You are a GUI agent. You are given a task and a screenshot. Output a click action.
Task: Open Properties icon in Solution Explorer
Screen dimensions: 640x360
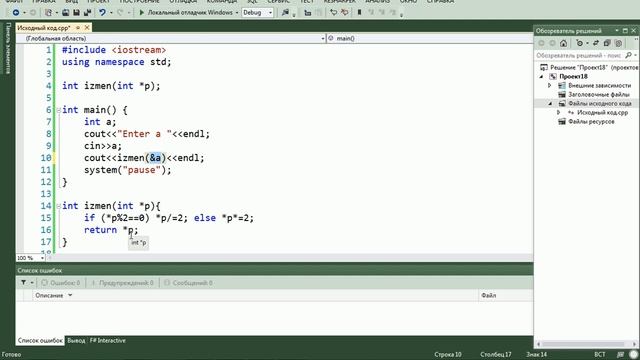[x=618, y=43]
